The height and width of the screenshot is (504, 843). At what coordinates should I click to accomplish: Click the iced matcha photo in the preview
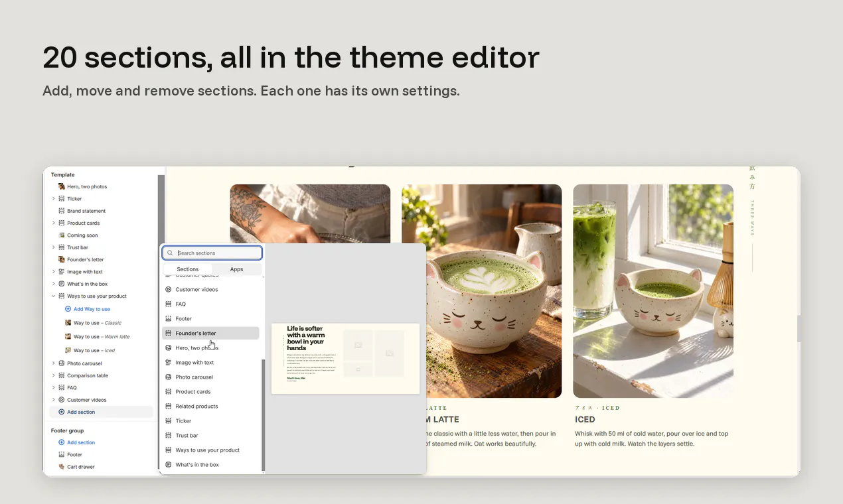[653, 291]
